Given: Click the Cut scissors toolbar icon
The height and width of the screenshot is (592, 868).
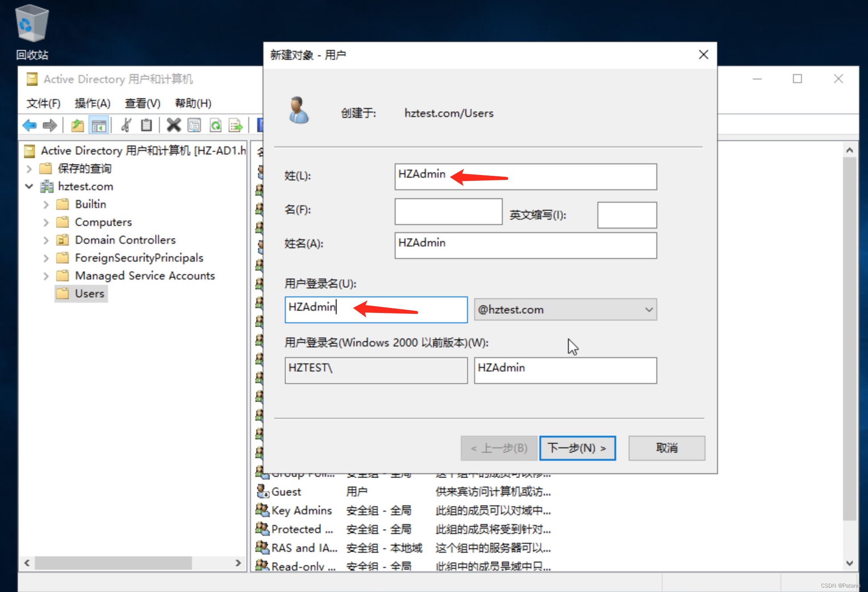Looking at the screenshot, I should [127, 125].
